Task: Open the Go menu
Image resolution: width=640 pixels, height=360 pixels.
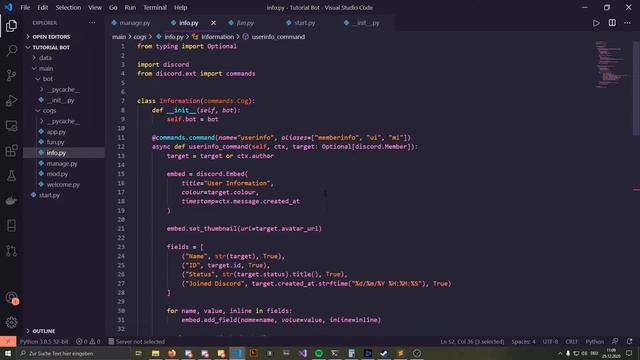Action: click(113, 7)
